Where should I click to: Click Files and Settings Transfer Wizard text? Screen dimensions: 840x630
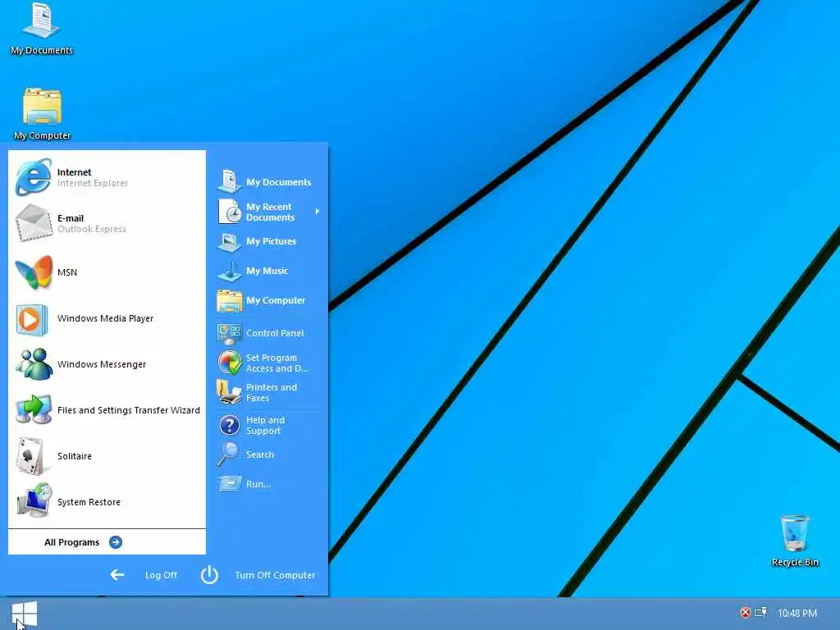coord(129,410)
